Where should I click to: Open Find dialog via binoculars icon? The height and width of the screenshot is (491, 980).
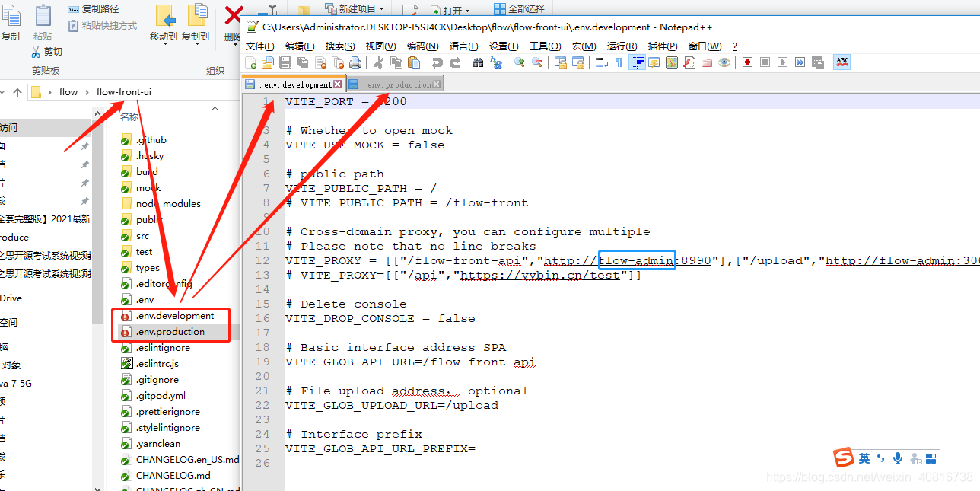pos(478,62)
